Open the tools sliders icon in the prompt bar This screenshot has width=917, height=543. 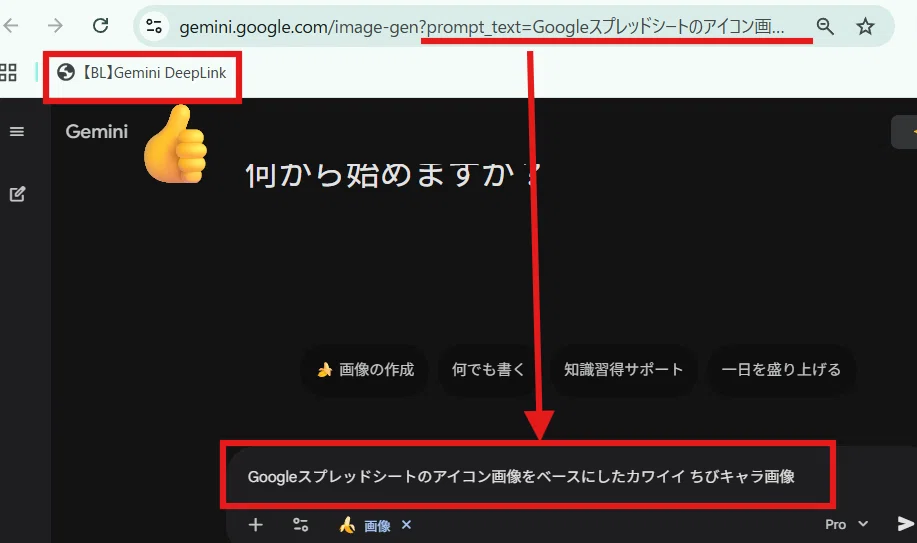point(301,524)
